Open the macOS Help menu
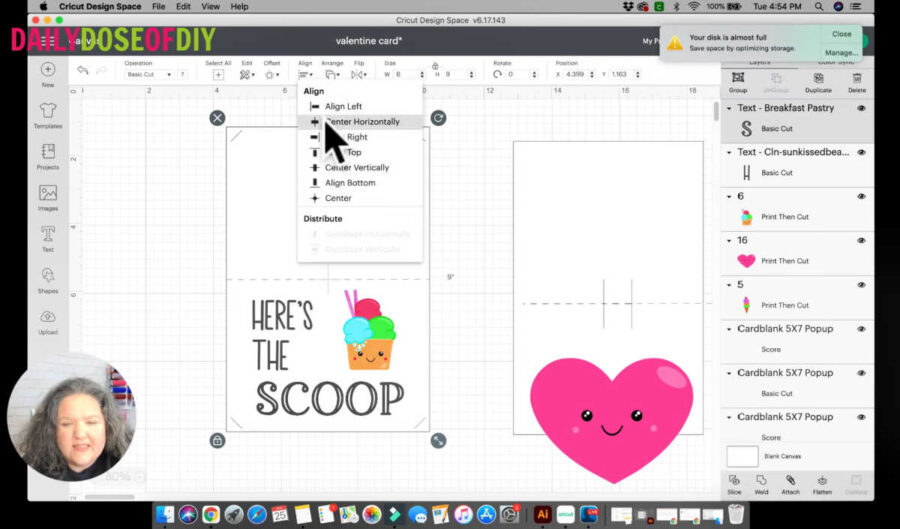 click(239, 7)
